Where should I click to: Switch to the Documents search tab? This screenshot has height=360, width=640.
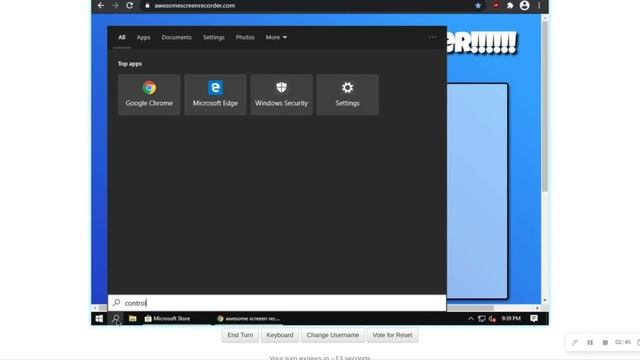pyautogui.click(x=176, y=37)
